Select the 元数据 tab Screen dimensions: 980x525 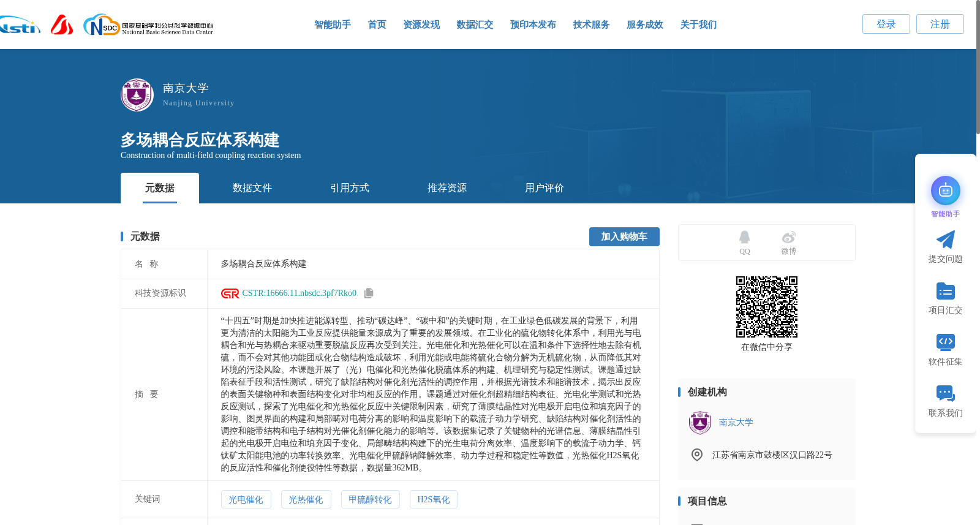(160, 188)
